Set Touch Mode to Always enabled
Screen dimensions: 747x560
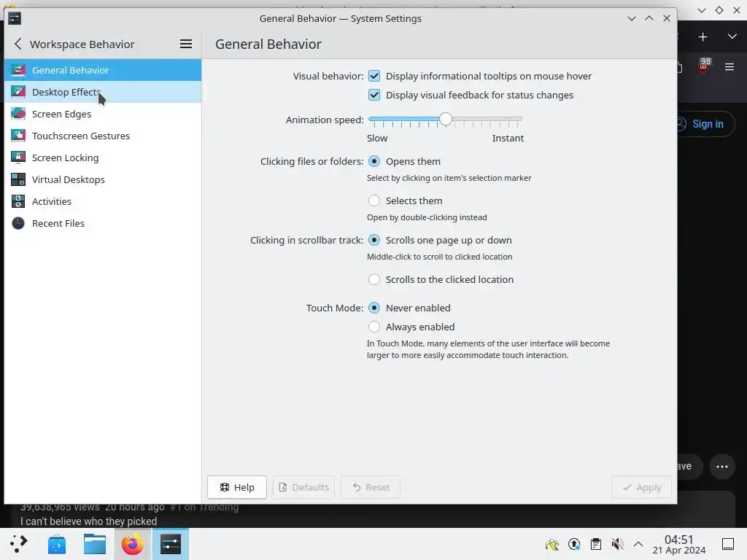click(374, 327)
